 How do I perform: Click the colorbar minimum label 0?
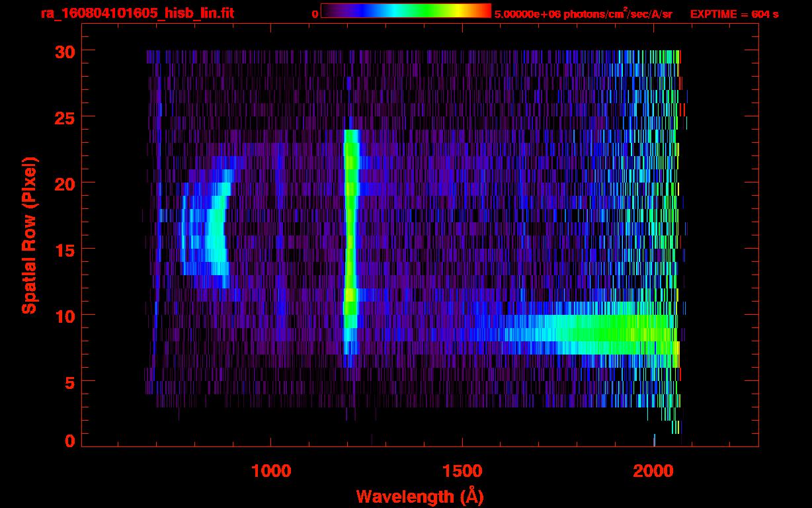(x=315, y=14)
